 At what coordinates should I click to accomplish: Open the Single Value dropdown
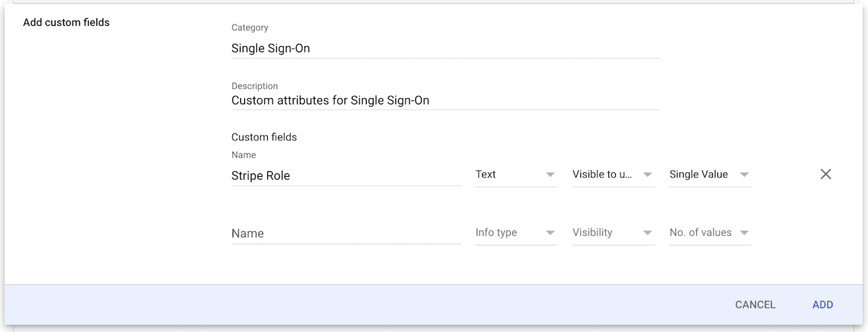point(710,175)
